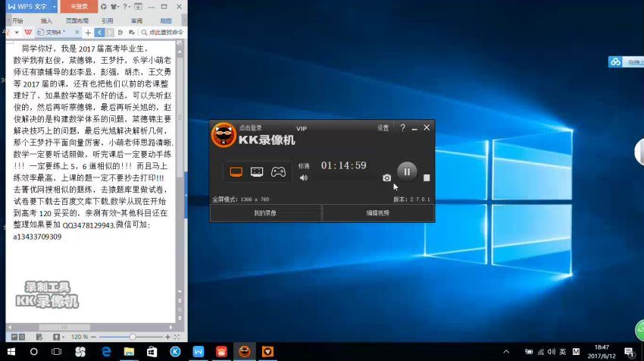Open the notification action center
The width and height of the screenshot is (644, 361).
point(629,352)
